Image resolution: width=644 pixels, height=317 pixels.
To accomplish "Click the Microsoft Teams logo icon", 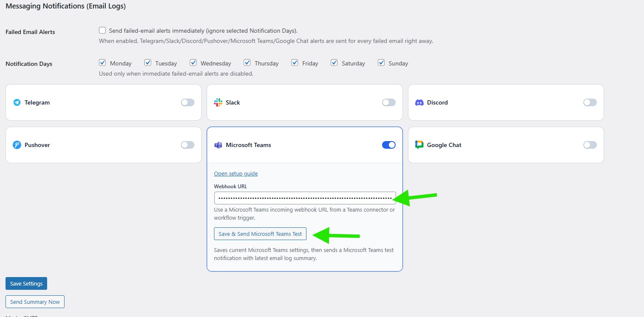I will pos(218,145).
